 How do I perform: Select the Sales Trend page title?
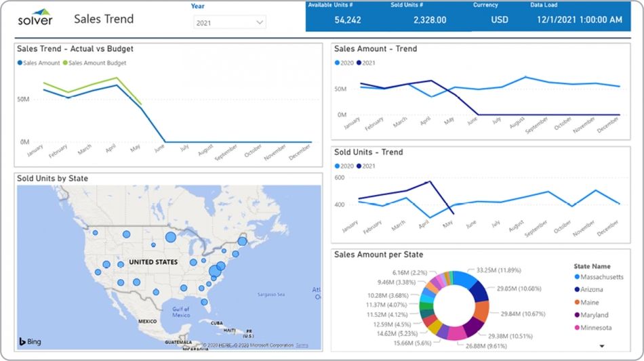(x=104, y=19)
